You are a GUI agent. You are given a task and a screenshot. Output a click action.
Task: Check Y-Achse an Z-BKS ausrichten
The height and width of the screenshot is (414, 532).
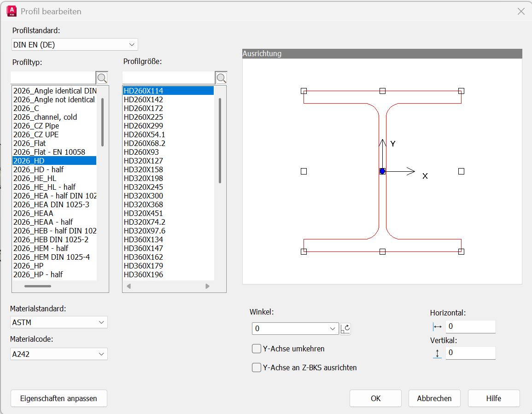point(257,367)
